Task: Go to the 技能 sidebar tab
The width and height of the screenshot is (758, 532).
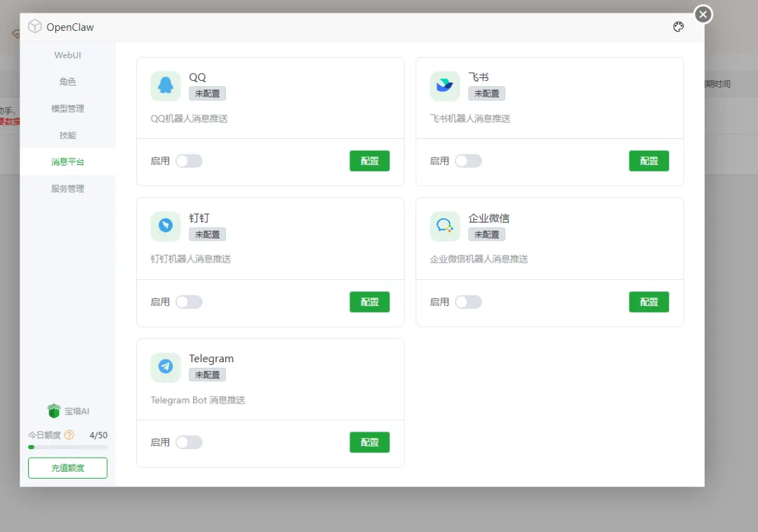Action: tap(67, 135)
